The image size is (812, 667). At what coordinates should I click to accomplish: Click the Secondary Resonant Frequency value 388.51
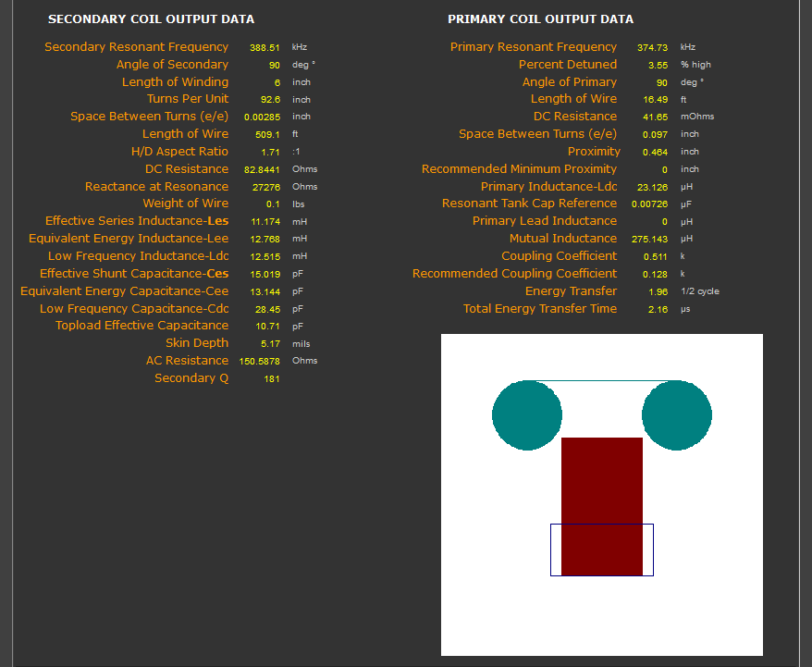click(265, 48)
